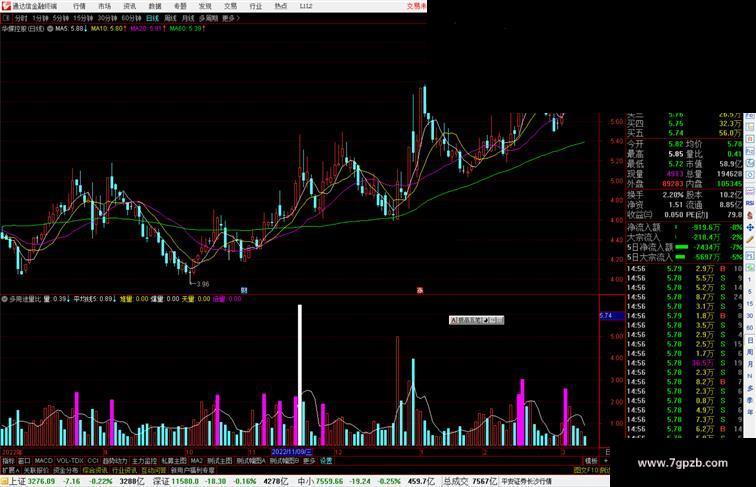
Task: Select the 主力监控 indicator tab
Action: pos(144,461)
